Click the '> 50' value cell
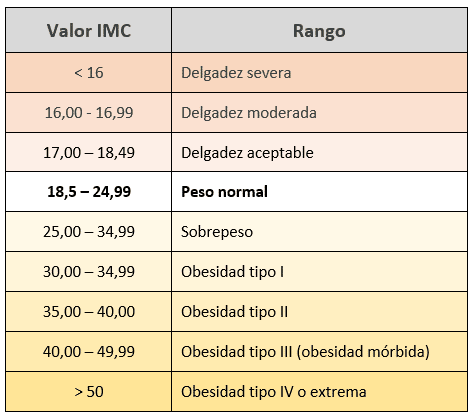The width and height of the screenshot is (474, 420). point(89,392)
